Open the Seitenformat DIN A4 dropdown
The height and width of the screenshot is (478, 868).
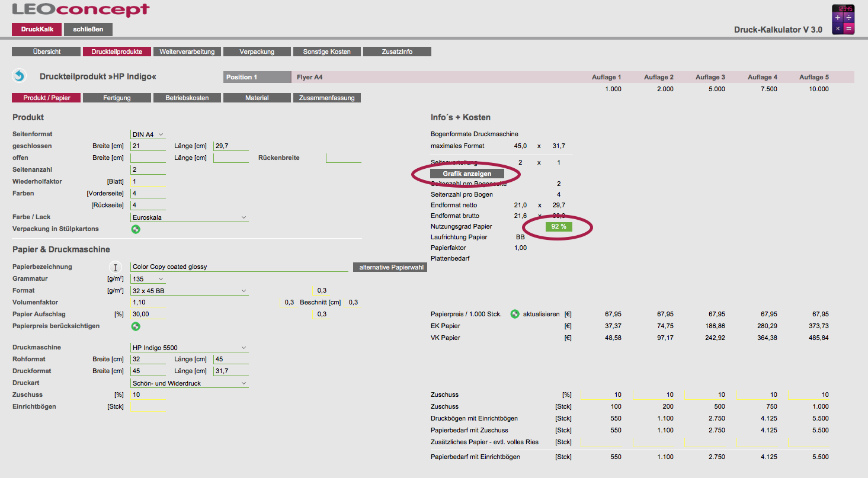(x=148, y=134)
